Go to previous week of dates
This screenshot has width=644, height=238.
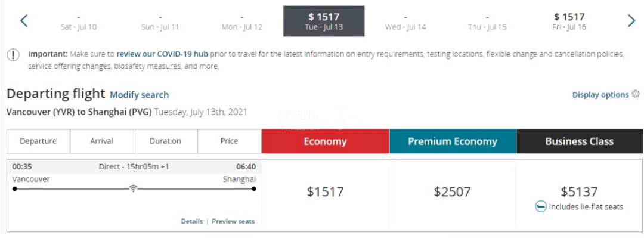point(24,21)
